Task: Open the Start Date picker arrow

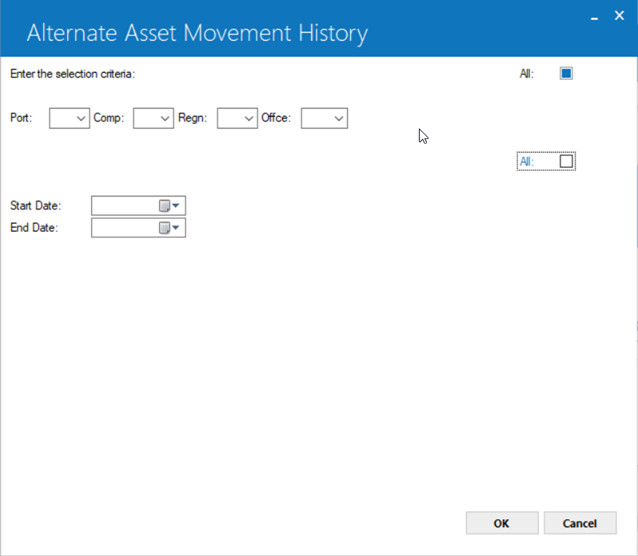Action: click(x=176, y=206)
